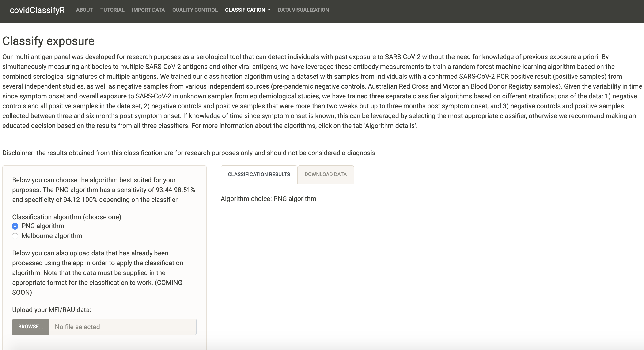Image resolution: width=644 pixels, height=350 pixels.
Task: Click the covidClassifyR brand logo
Action: click(37, 10)
